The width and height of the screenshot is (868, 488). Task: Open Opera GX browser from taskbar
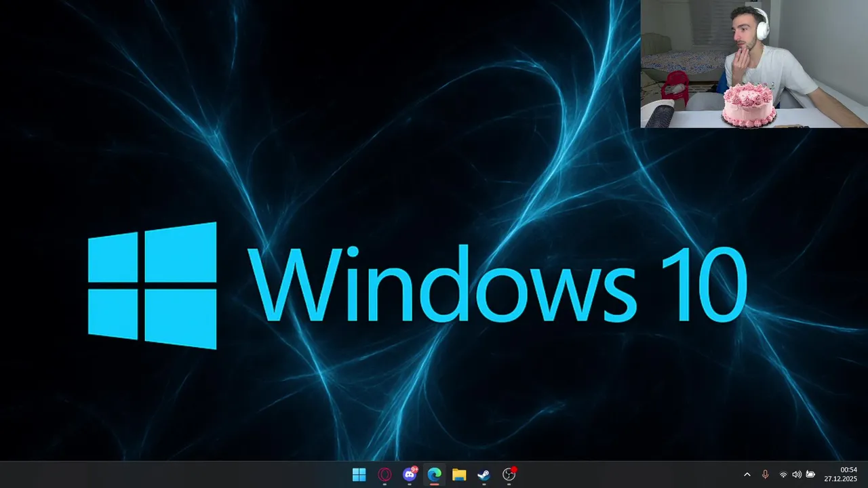coord(384,474)
